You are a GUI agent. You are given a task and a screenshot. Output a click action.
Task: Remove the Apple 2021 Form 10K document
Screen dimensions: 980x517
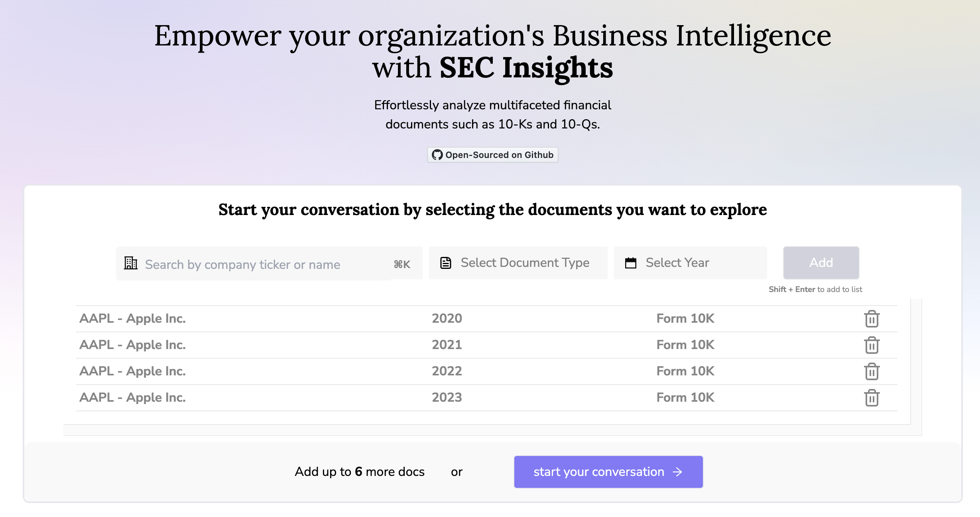pyautogui.click(x=872, y=345)
